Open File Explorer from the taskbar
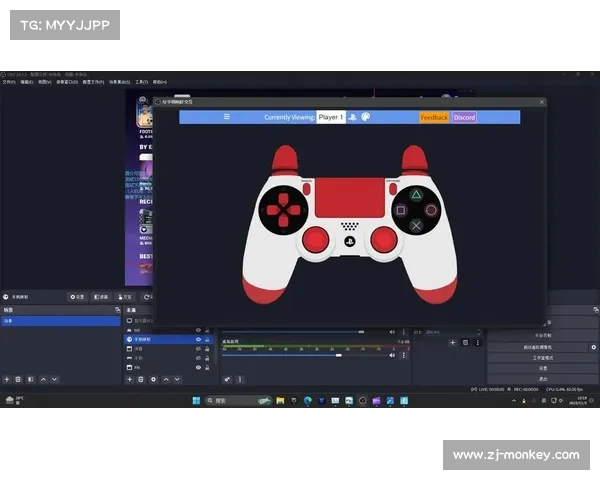The image size is (600, 480). tap(280, 400)
